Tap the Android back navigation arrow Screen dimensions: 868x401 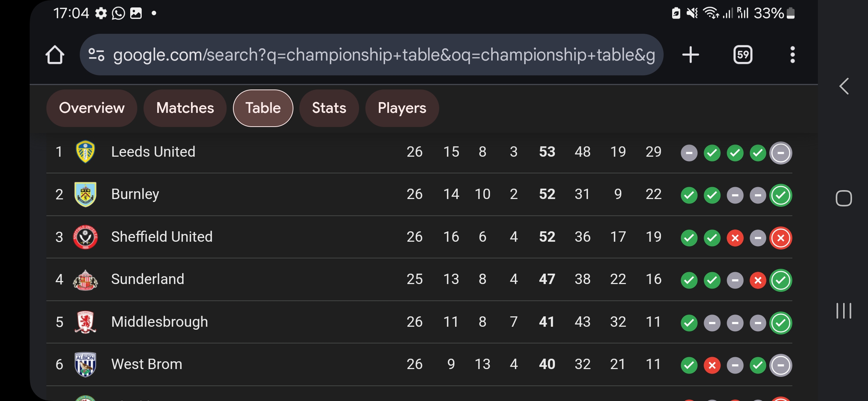pyautogui.click(x=844, y=87)
